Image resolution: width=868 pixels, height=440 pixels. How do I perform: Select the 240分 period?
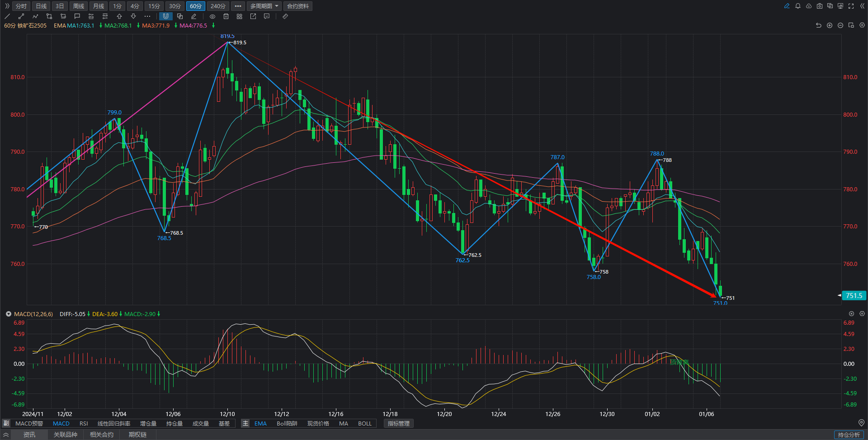218,6
